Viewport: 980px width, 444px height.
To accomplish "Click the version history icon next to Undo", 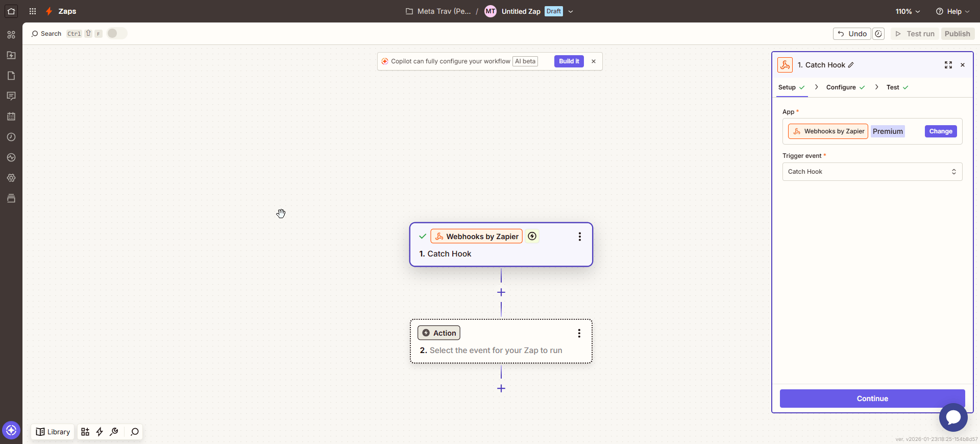I will coord(878,34).
